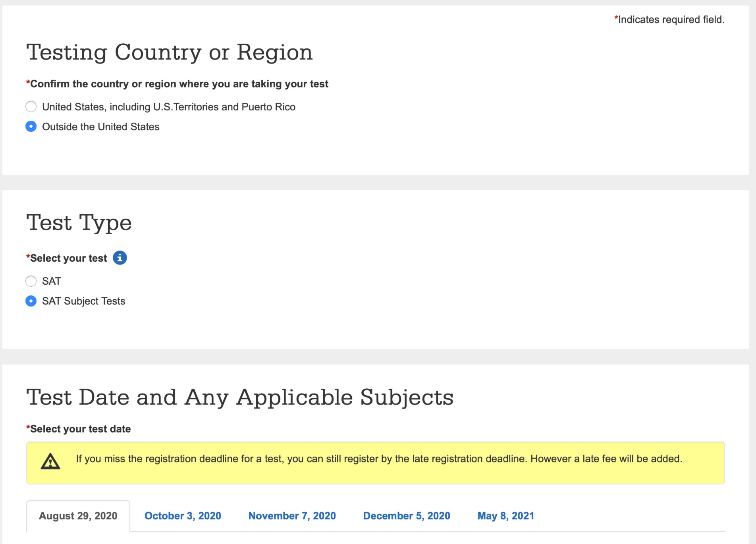This screenshot has height=544, width=756.
Task: Click the 'Test Date and Any Applicable Subjects' heading
Action: pos(240,397)
